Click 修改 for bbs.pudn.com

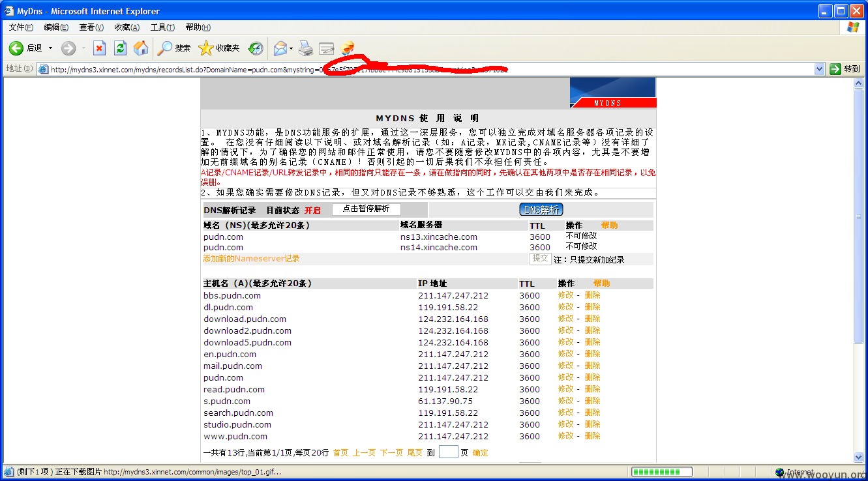click(x=565, y=295)
